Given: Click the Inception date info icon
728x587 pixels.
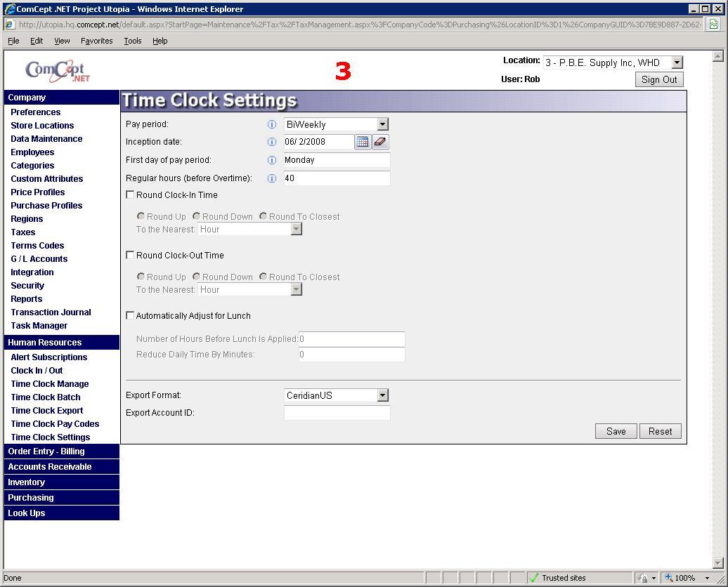Looking at the screenshot, I should [272, 142].
